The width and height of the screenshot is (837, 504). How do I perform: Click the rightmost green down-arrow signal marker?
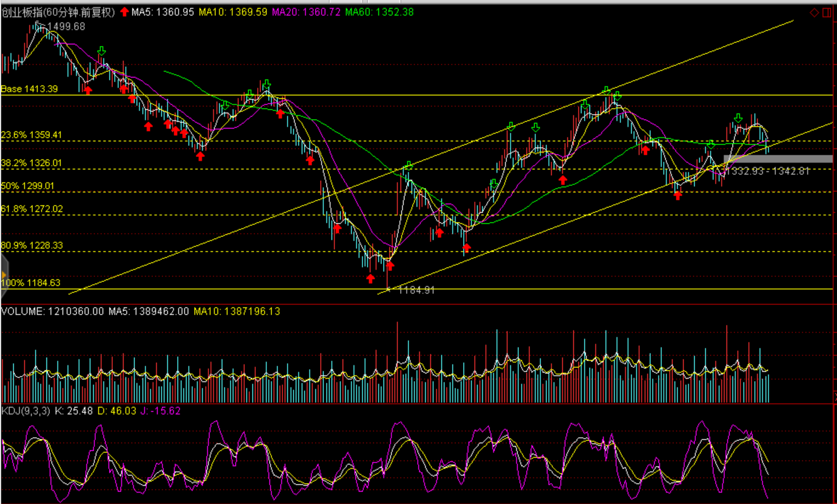738,118
